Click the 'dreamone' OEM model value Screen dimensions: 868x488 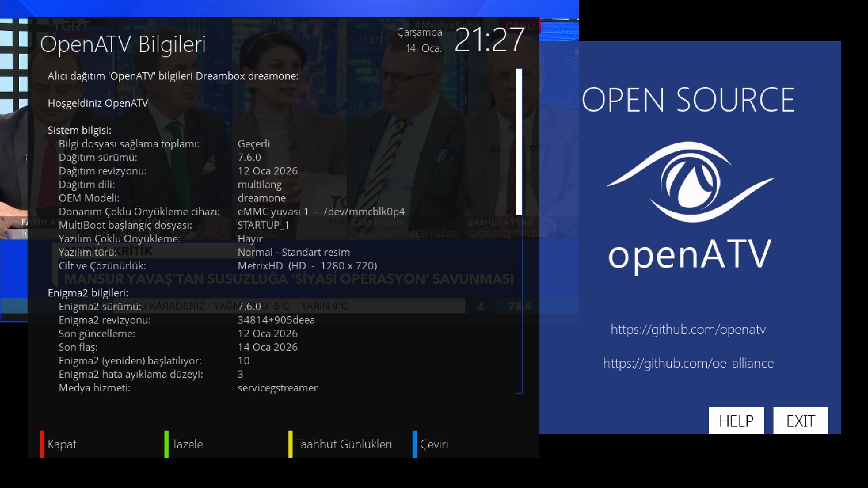[262, 198]
